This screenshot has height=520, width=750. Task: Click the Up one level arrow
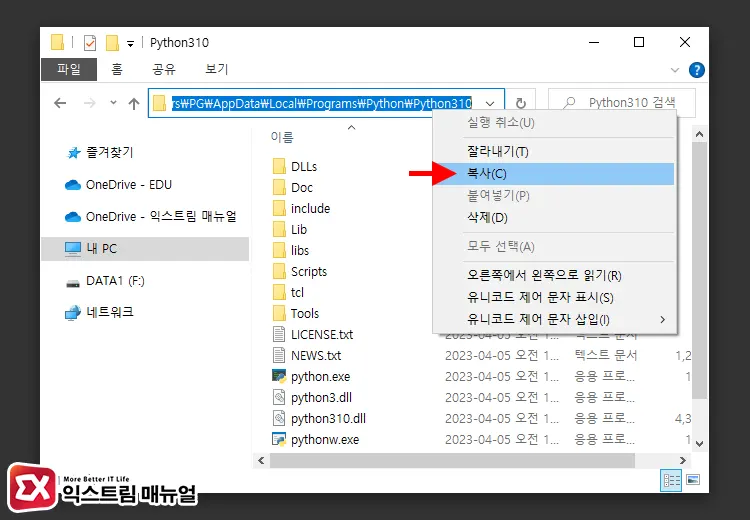134,103
